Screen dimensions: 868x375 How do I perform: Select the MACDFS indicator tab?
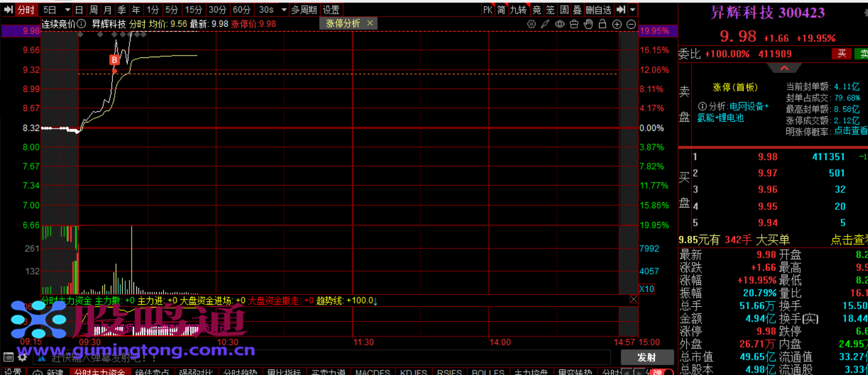tap(372, 372)
